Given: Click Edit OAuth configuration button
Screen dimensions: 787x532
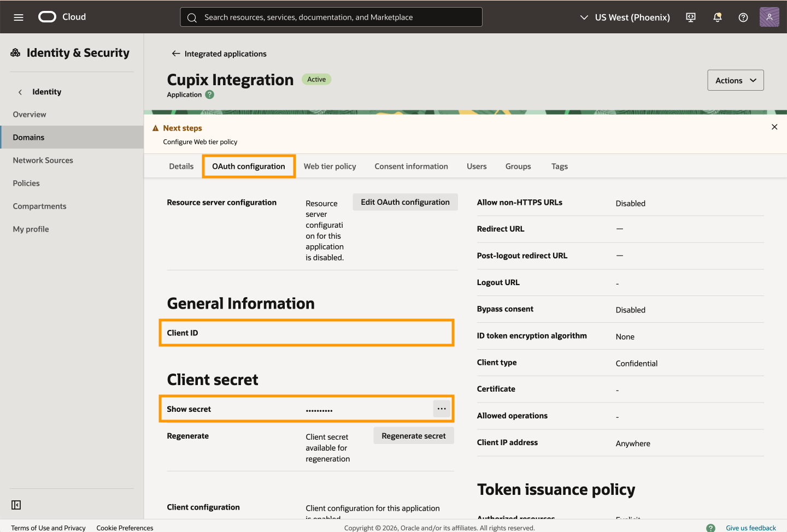Looking at the screenshot, I should coord(406,202).
